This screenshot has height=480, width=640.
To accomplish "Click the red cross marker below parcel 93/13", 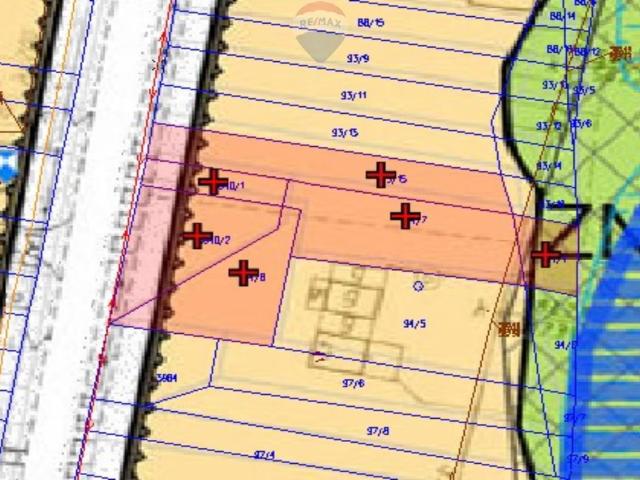I will (x=380, y=175).
